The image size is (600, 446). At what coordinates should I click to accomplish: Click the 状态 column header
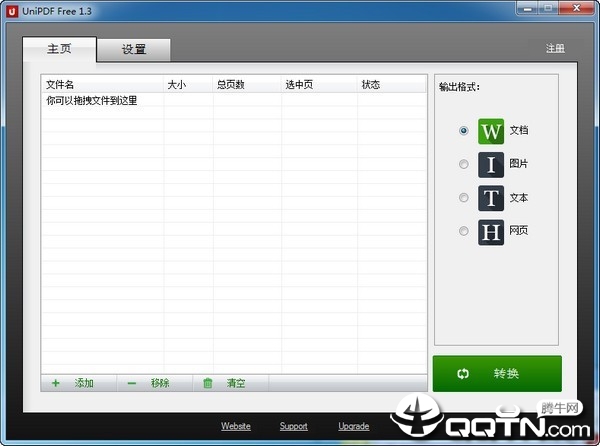(x=392, y=85)
